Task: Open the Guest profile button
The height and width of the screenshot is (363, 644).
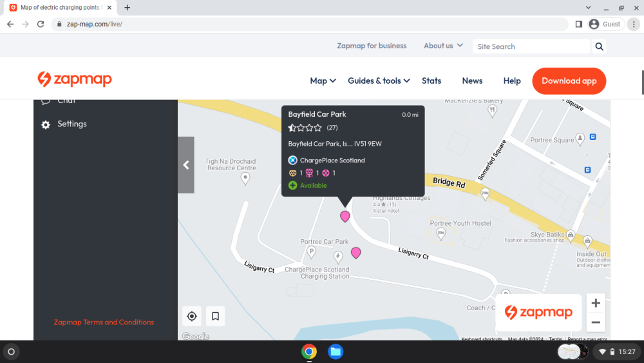Action: [606, 25]
